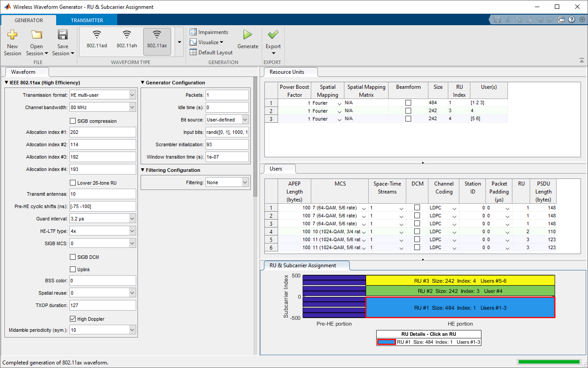Open the Transmission format dropdown

(x=103, y=95)
